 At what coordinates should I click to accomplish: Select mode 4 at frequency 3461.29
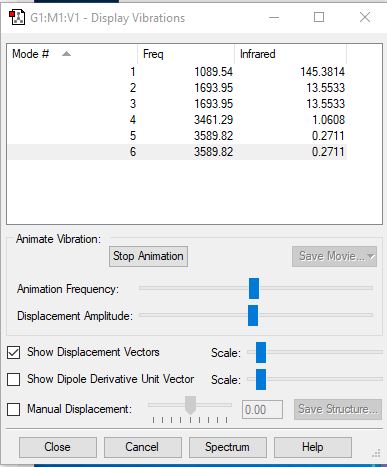(177, 120)
